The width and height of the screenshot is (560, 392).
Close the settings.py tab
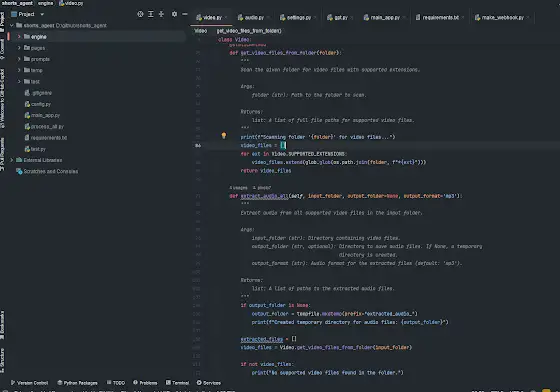point(315,17)
